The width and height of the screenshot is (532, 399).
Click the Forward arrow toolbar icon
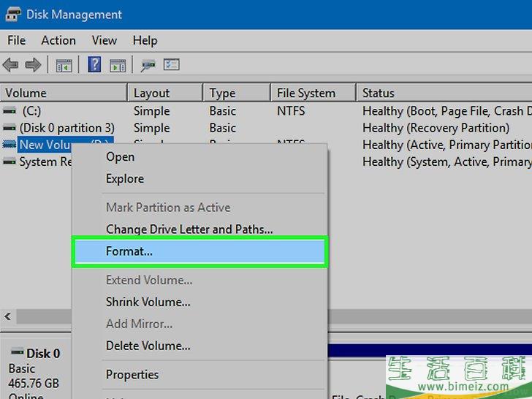coord(33,65)
